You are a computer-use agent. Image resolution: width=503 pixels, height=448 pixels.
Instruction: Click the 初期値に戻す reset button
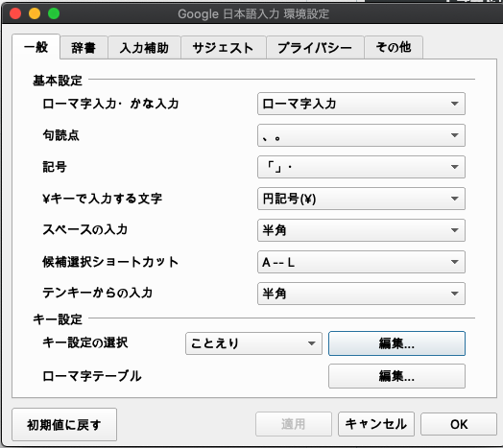tap(64, 425)
